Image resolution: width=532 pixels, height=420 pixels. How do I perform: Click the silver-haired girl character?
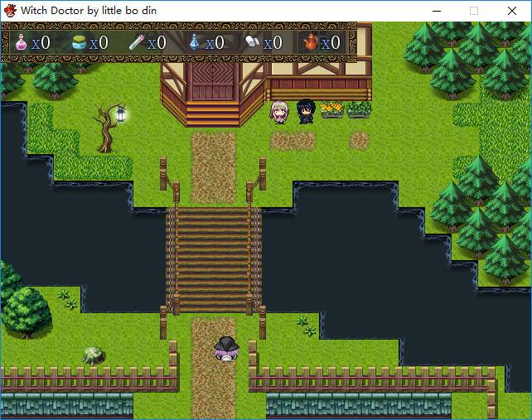click(x=279, y=112)
